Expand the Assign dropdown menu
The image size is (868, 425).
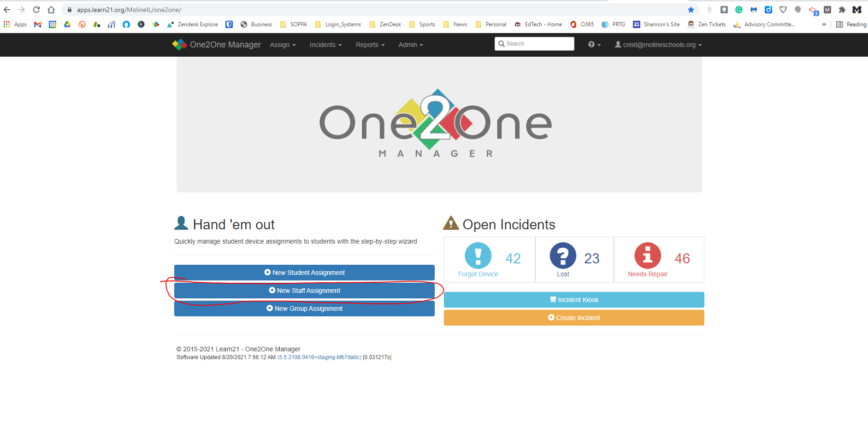tap(283, 45)
